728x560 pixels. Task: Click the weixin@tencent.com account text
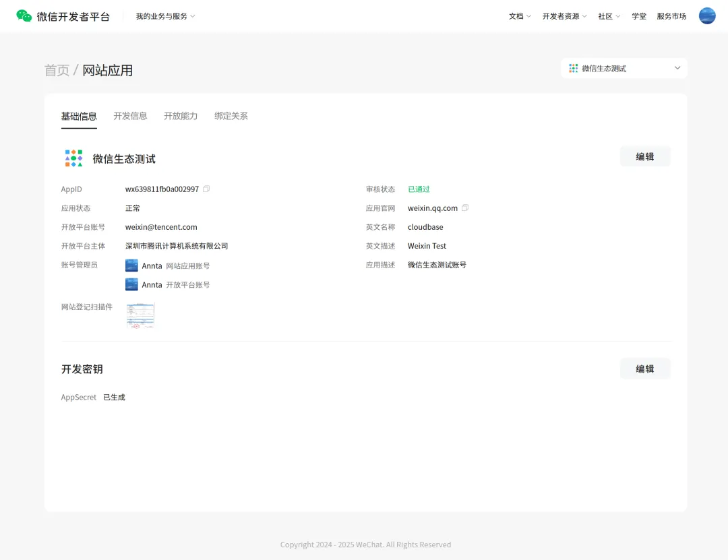tap(161, 226)
